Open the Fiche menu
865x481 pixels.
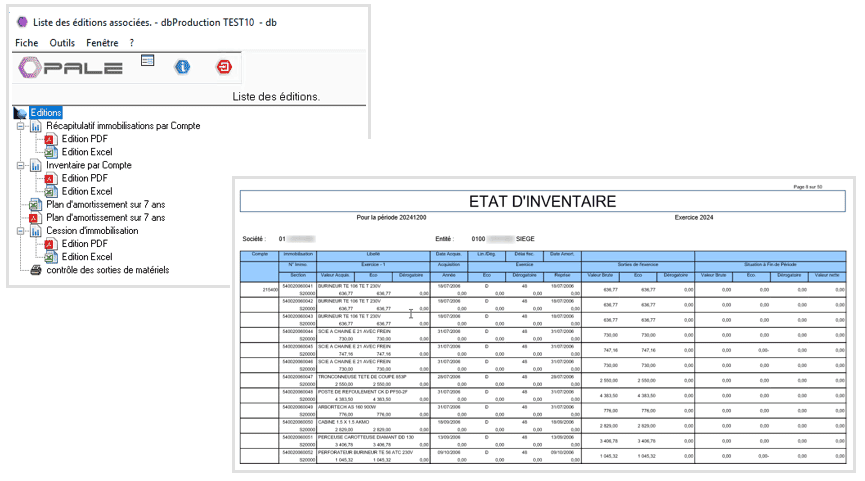tap(27, 43)
